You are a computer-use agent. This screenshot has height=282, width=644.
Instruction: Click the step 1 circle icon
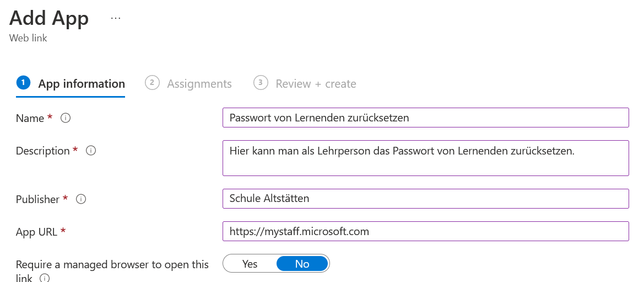23,83
